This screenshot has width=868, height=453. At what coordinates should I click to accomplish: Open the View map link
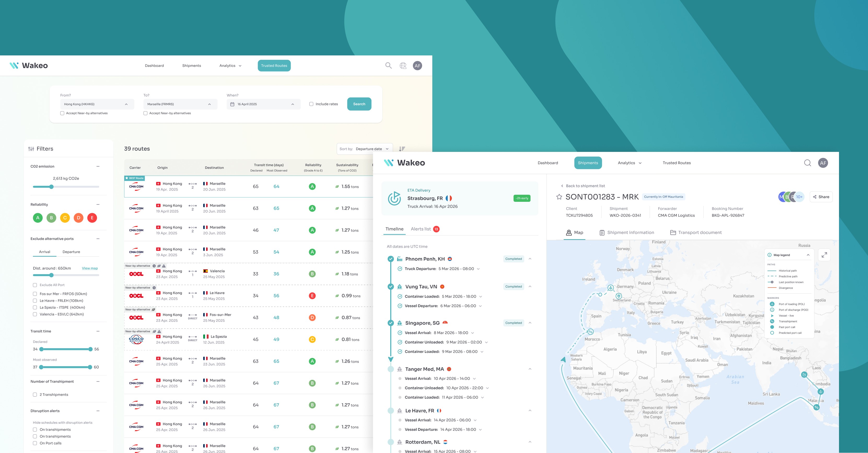pyautogui.click(x=90, y=268)
